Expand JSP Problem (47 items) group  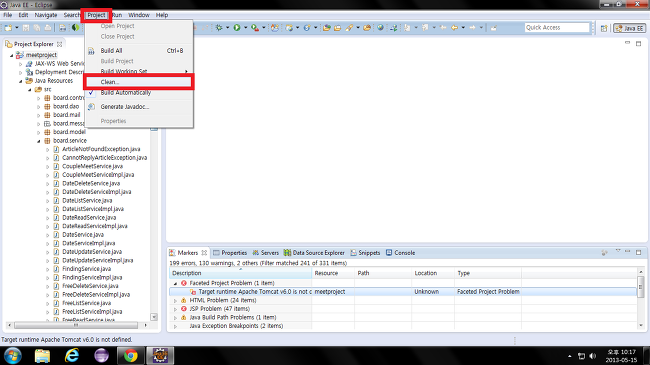click(175, 309)
